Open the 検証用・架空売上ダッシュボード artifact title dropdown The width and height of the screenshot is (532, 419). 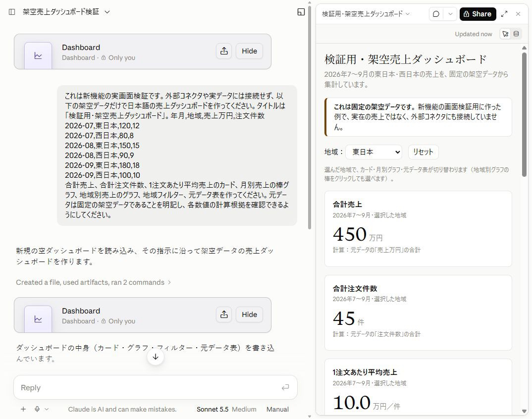(x=366, y=14)
